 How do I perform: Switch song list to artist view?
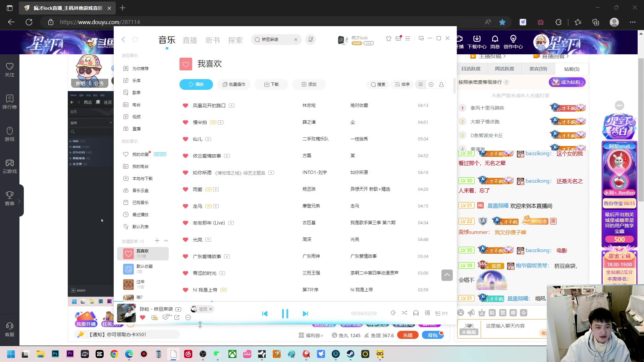point(441,84)
